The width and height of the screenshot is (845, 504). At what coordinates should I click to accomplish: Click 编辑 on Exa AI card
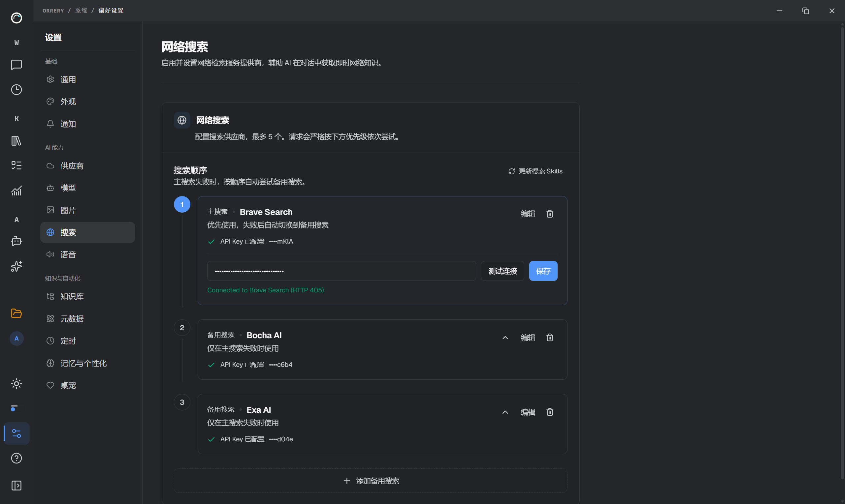click(x=528, y=412)
